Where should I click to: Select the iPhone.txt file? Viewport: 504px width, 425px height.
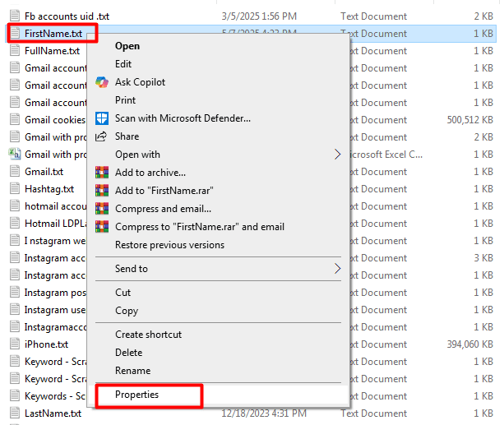tap(46, 344)
